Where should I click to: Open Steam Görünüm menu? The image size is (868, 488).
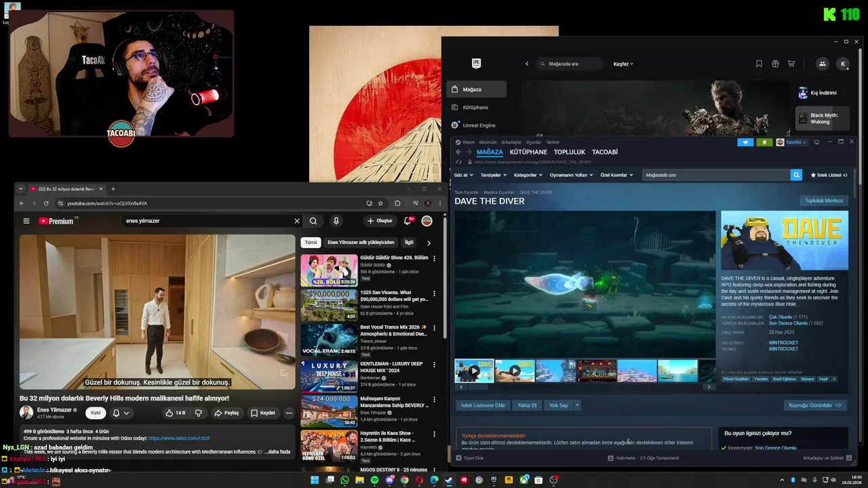point(488,142)
